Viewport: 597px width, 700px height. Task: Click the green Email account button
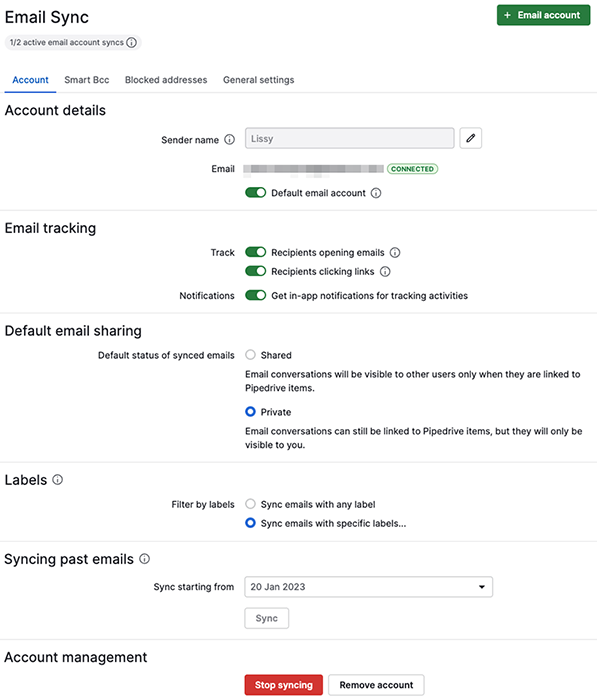click(x=543, y=15)
